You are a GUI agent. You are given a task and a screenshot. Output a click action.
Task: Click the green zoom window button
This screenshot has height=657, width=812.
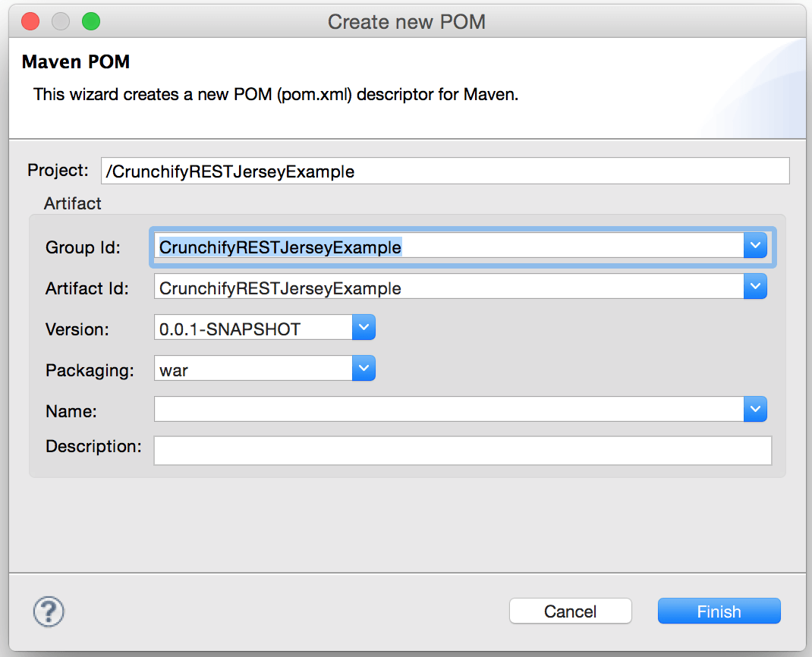(x=91, y=21)
